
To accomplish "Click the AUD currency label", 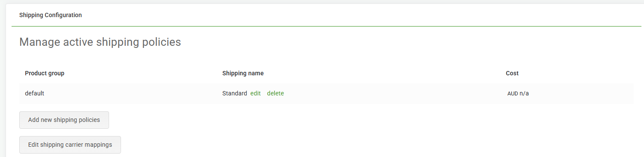I will tap(513, 94).
